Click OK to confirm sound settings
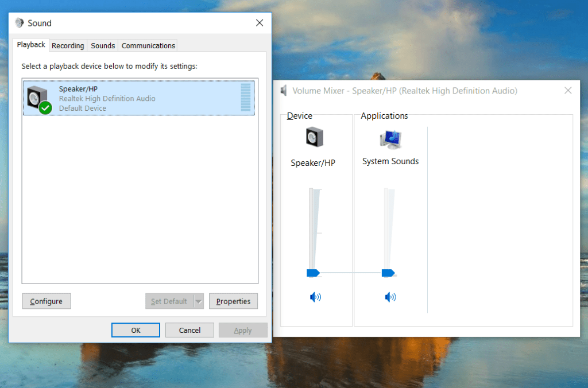 [x=136, y=329]
